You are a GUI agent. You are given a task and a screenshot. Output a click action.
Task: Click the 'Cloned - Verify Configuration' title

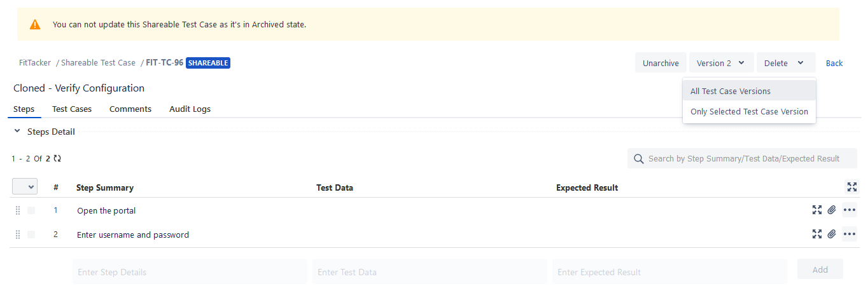click(79, 88)
